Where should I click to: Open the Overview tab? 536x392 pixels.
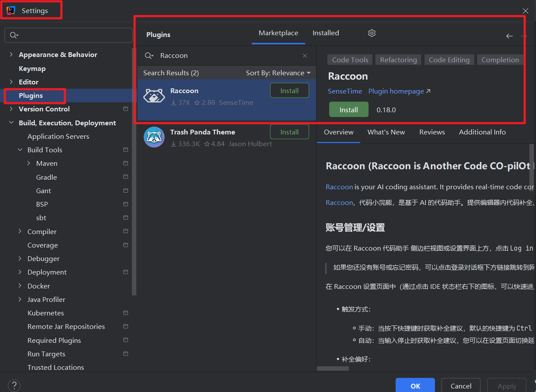pos(339,132)
